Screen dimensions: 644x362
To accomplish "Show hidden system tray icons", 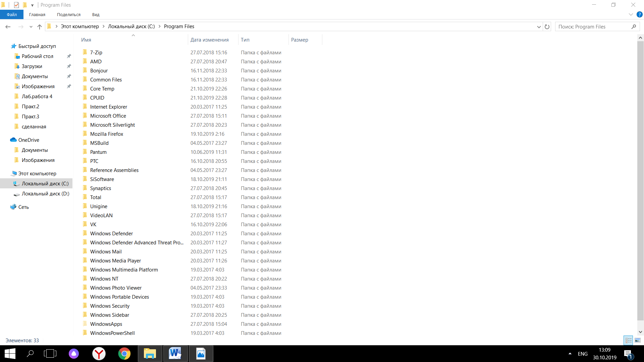I will pos(570,354).
